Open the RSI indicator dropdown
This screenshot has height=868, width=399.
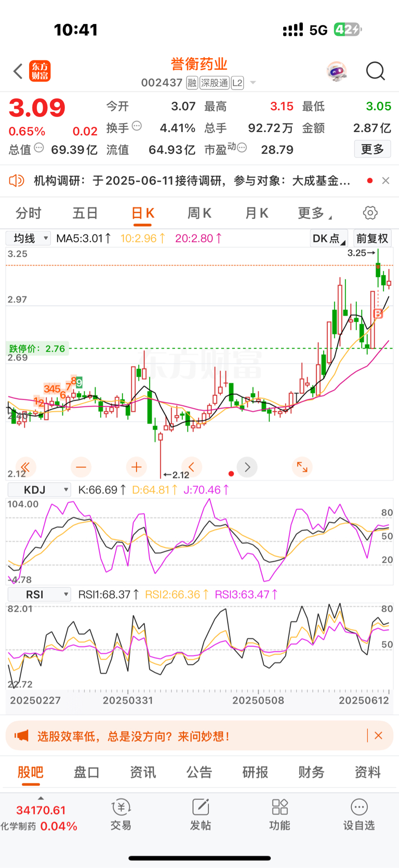click(39, 594)
